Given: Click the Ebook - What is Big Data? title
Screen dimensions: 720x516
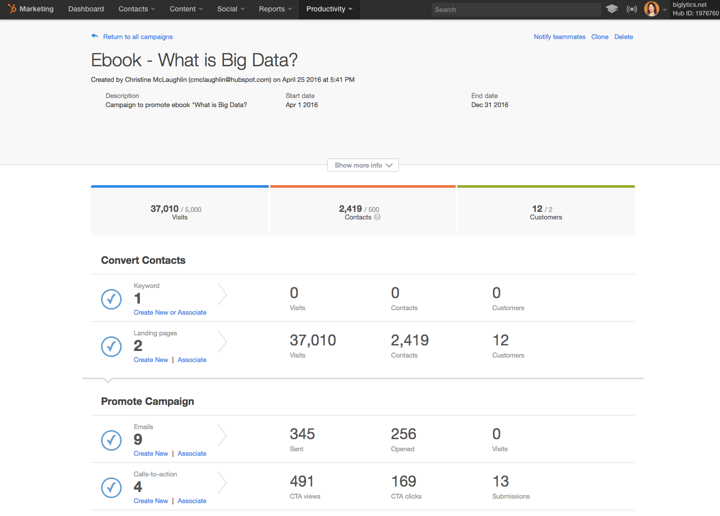Looking at the screenshot, I should click(x=194, y=60).
